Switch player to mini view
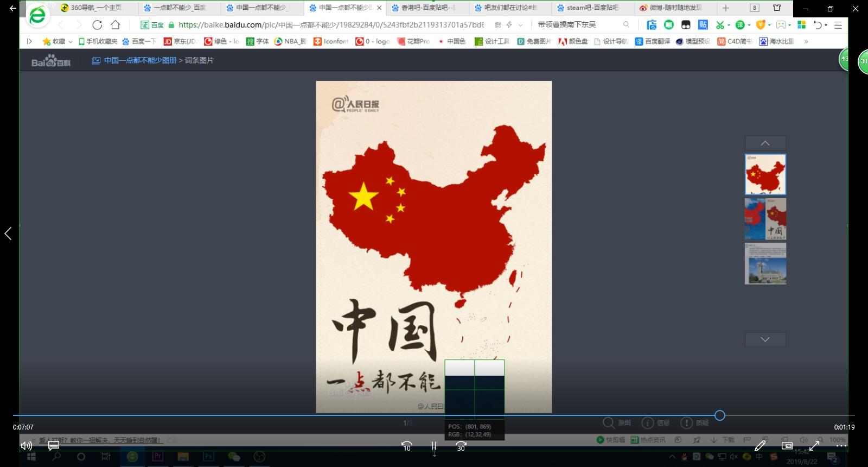The height and width of the screenshot is (467, 868). click(x=787, y=446)
